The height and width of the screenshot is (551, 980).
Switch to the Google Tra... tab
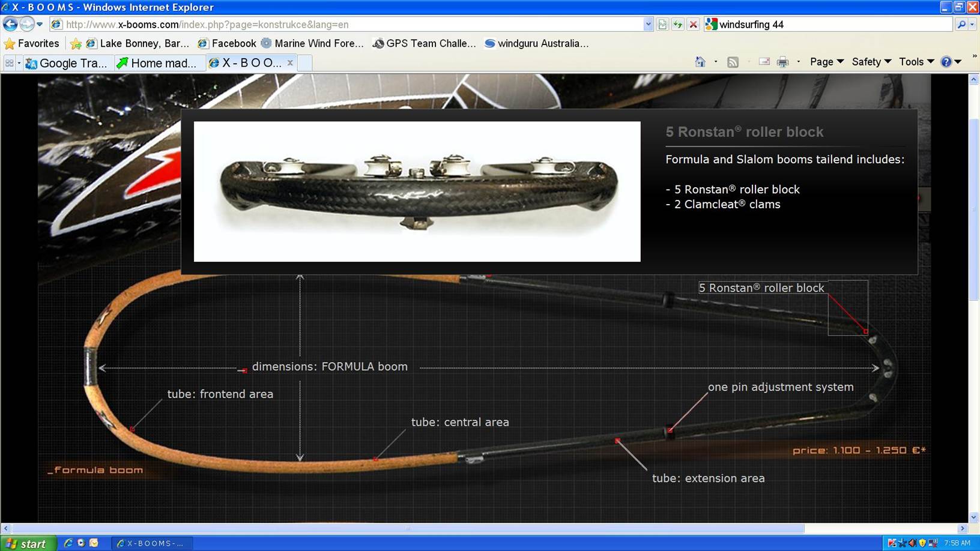(x=67, y=63)
